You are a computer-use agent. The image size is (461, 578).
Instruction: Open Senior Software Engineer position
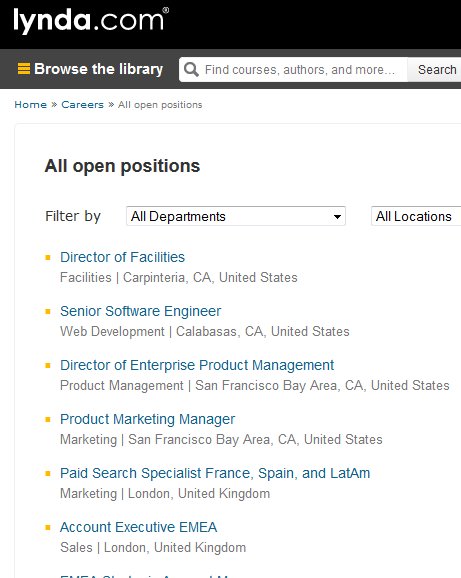[140, 311]
